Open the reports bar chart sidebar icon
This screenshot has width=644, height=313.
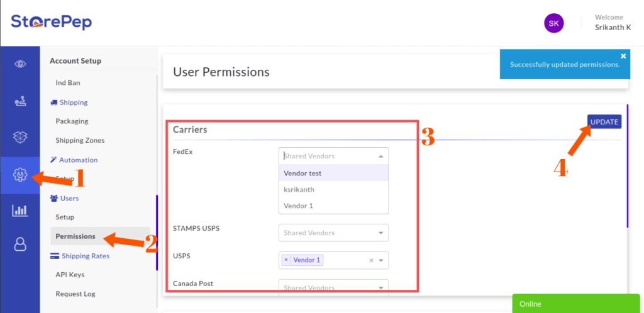20,211
